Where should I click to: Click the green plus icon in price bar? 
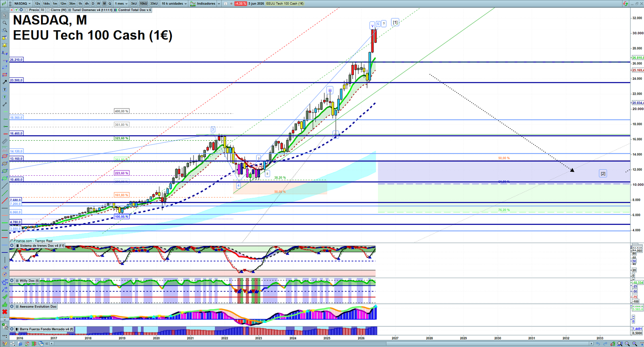(17, 10)
